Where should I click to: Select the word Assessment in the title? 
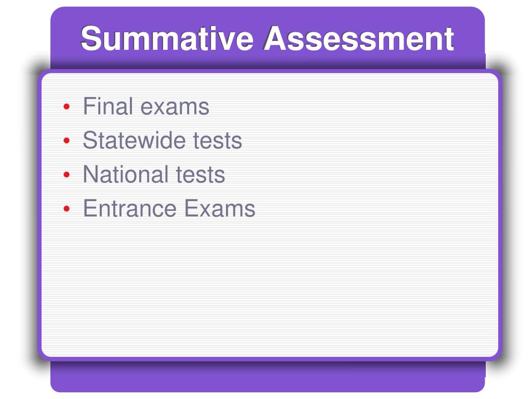(359, 38)
